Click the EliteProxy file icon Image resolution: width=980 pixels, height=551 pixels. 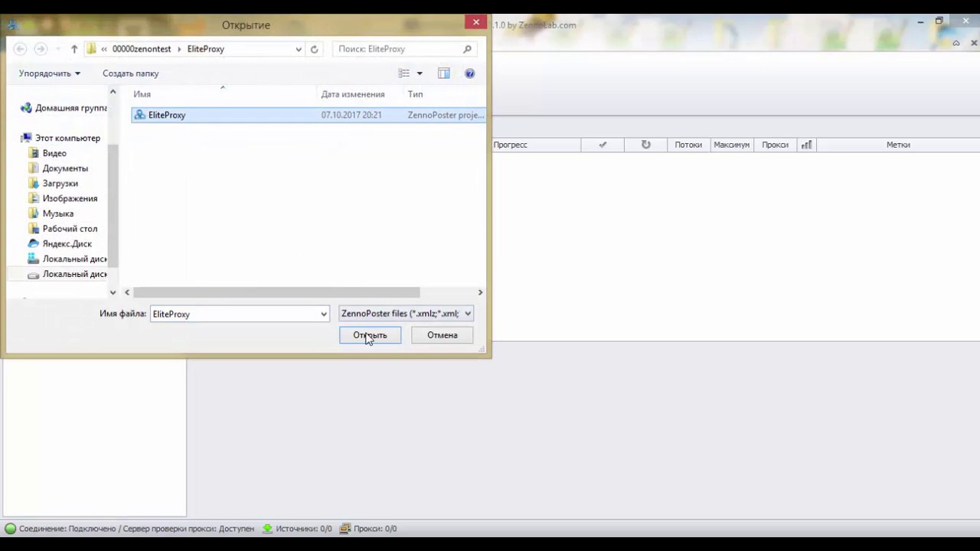pyautogui.click(x=140, y=115)
